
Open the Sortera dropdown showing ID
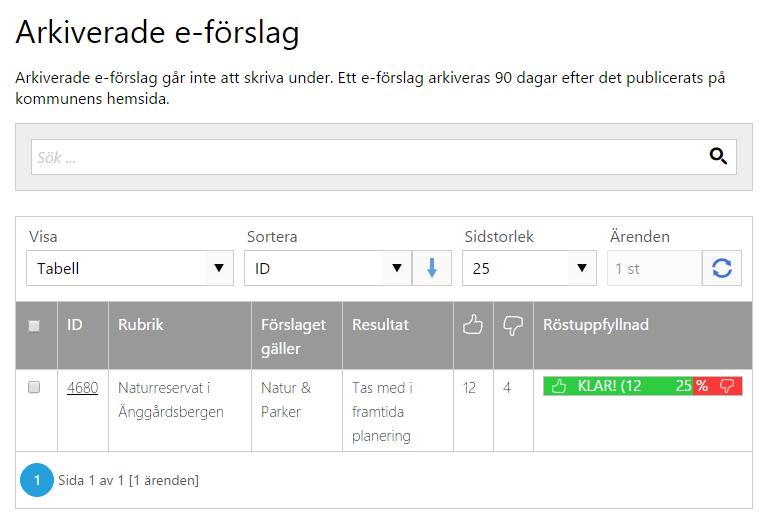point(328,268)
